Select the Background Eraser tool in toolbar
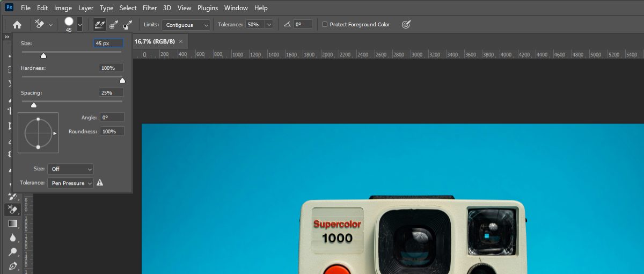 [13, 210]
